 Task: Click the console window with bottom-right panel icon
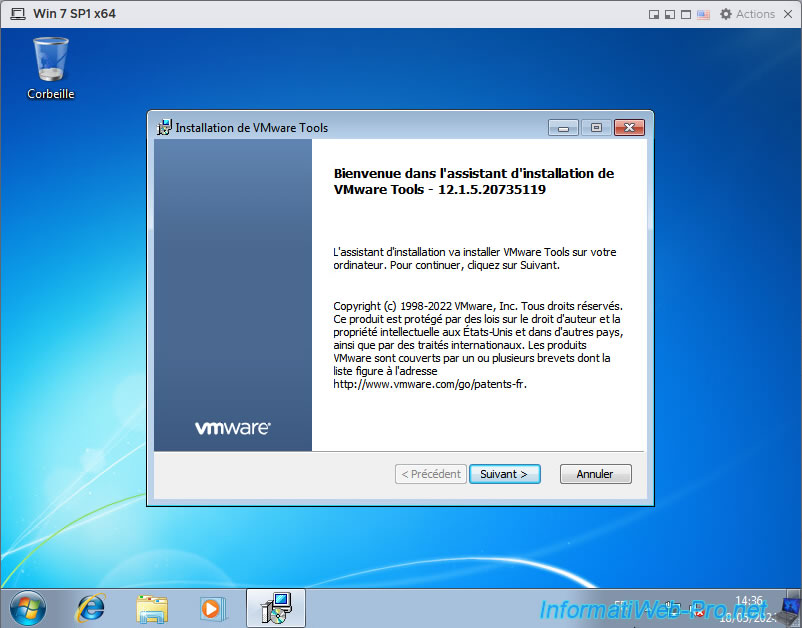pos(654,14)
